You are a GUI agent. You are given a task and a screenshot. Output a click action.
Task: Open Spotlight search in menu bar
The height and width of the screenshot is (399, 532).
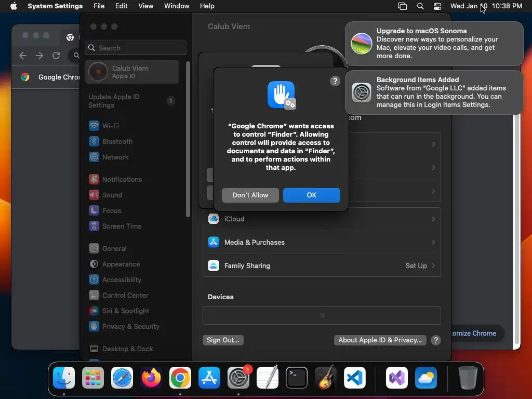(x=420, y=6)
